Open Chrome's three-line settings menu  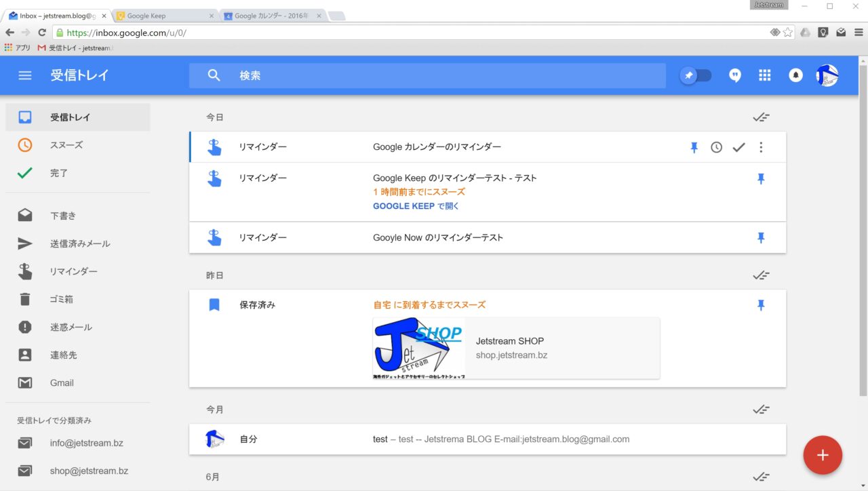[x=859, y=32]
